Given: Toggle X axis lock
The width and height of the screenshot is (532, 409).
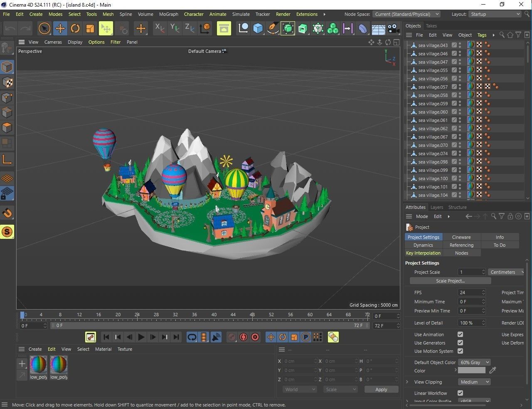Looking at the screenshot, I should (160, 28).
